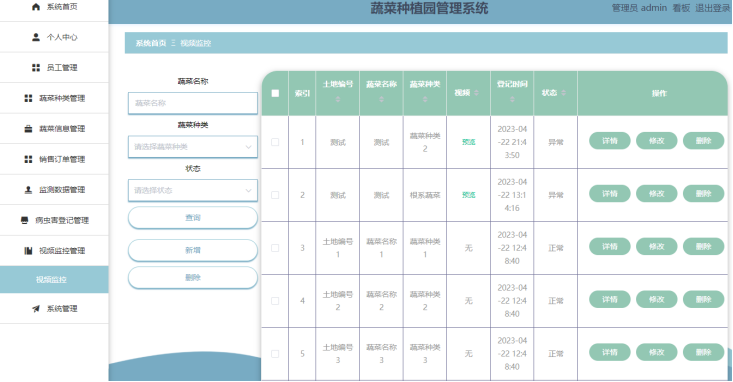The image size is (733, 382).
Task: Click 删除 for row 3
Action: tap(703, 246)
